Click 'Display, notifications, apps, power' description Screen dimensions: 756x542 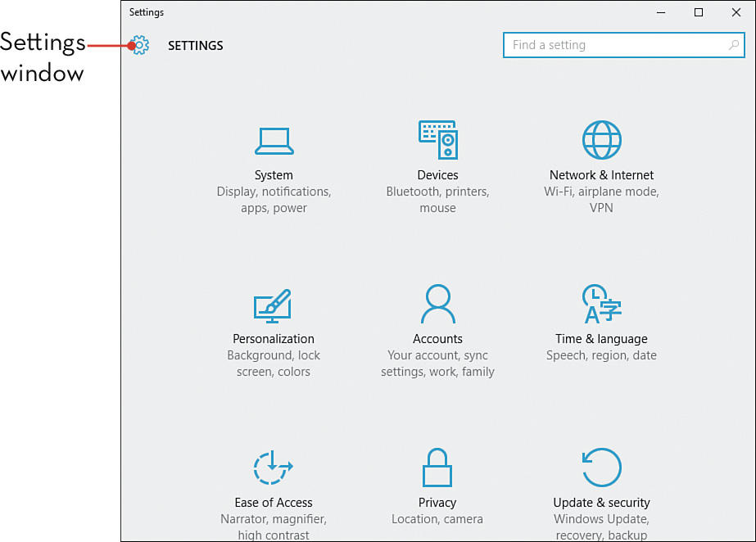(x=274, y=200)
